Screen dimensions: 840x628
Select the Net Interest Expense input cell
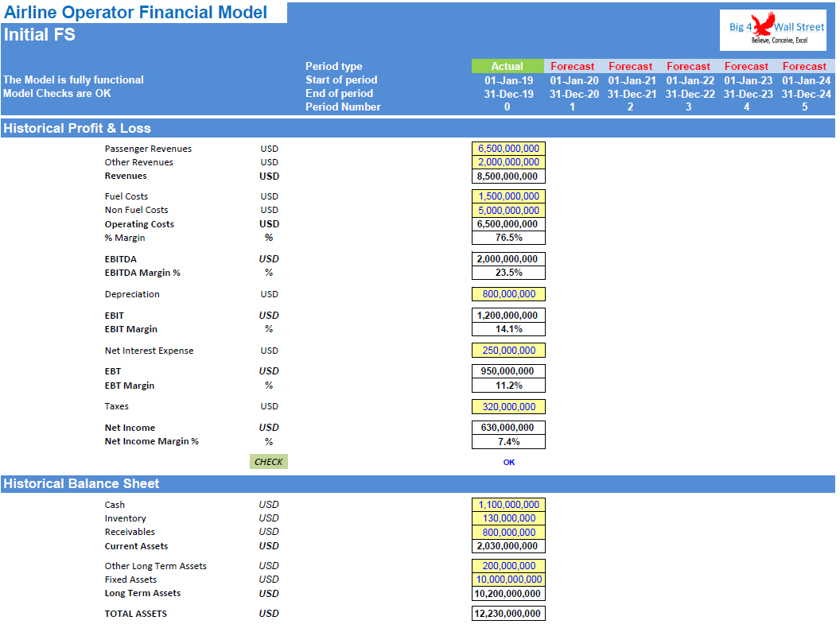[507, 351]
